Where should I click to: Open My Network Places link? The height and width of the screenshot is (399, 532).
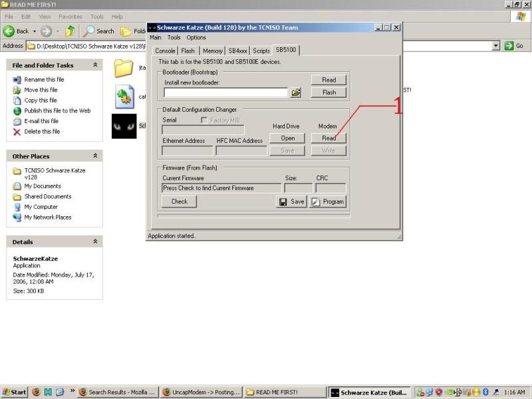[48, 217]
